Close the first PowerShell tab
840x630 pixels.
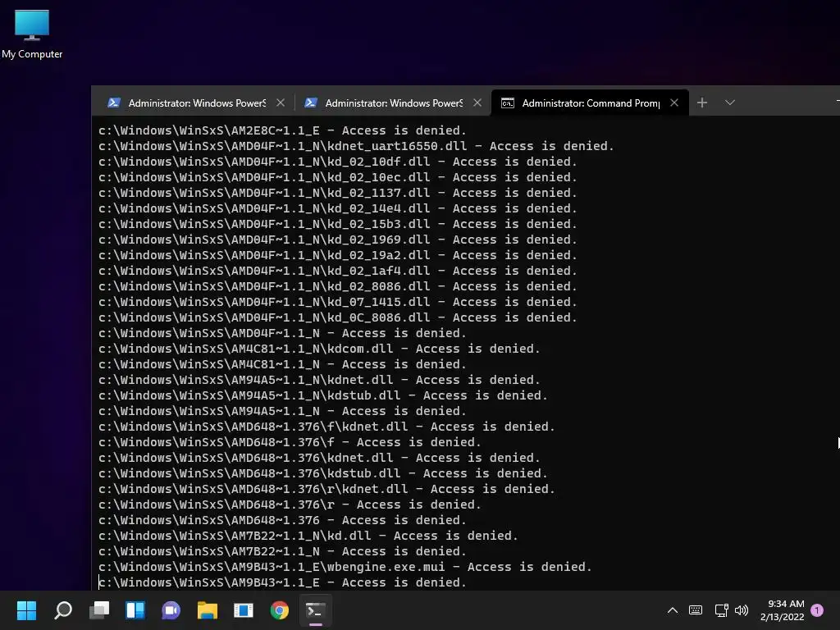click(x=281, y=103)
